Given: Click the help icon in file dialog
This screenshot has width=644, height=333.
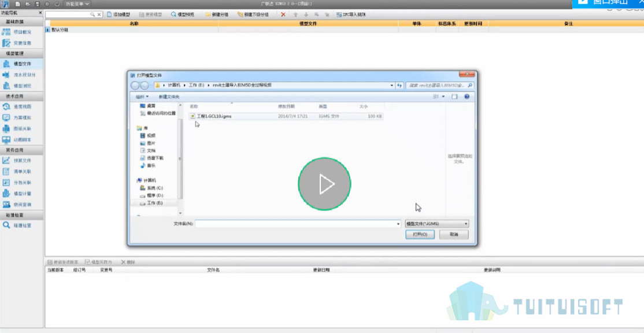Looking at the screenshot, I should 467,97.
